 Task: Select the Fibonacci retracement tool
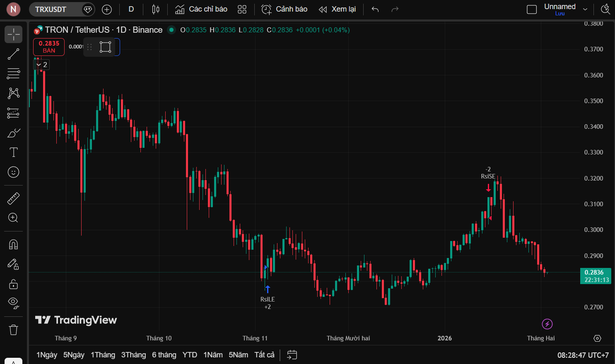pyautogui.click(x=13, y=74)
